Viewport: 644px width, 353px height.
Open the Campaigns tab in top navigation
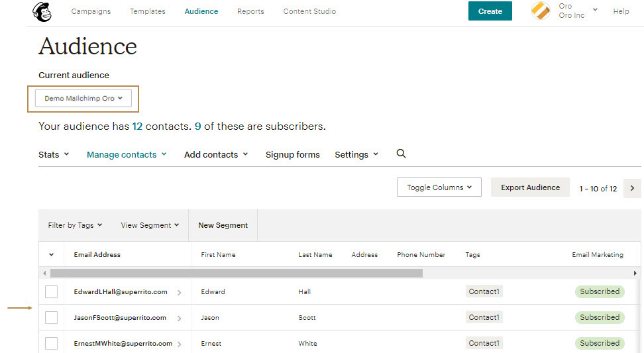91,11
